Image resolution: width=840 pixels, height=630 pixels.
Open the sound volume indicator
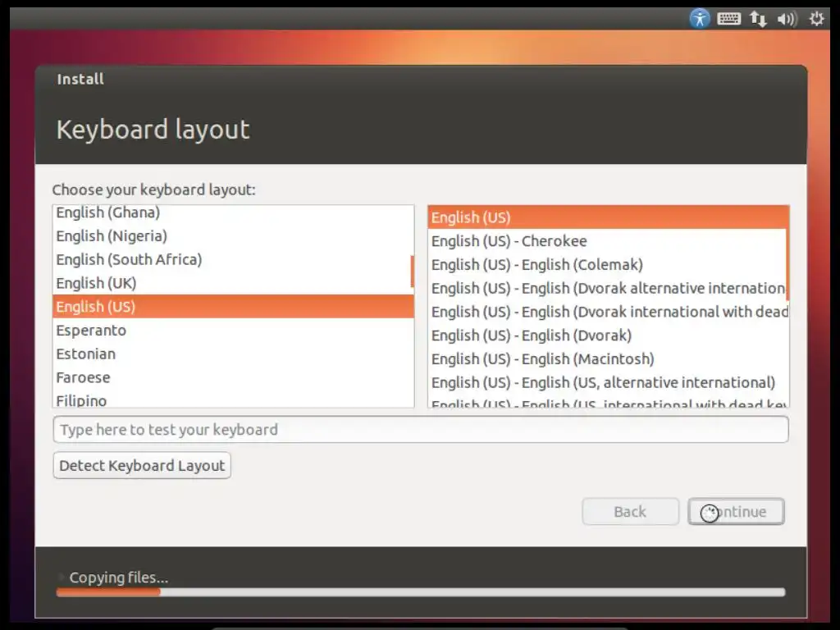pos(787,20)
